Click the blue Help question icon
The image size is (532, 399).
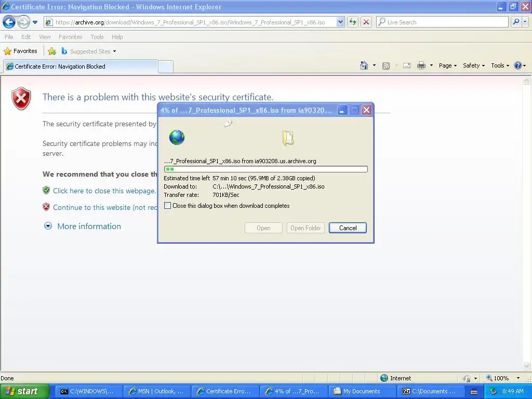coord(518,65)
